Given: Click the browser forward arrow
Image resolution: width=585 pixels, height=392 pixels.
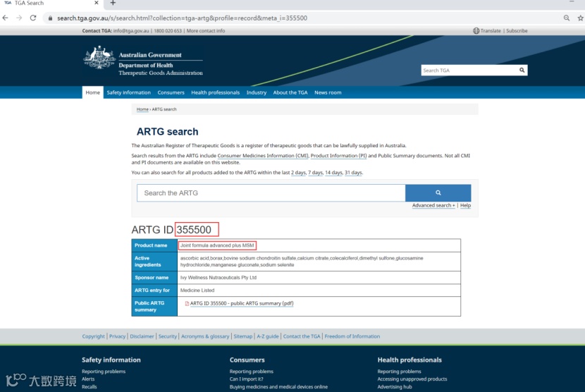Looking at the screenshot, I should coord(19,18).
